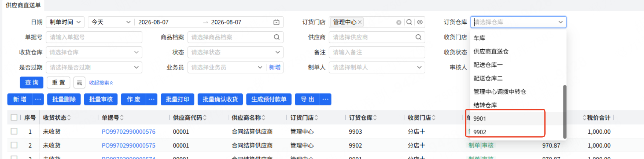Click the 导出 button
This screenshot has height=159, width=644.
308,99
